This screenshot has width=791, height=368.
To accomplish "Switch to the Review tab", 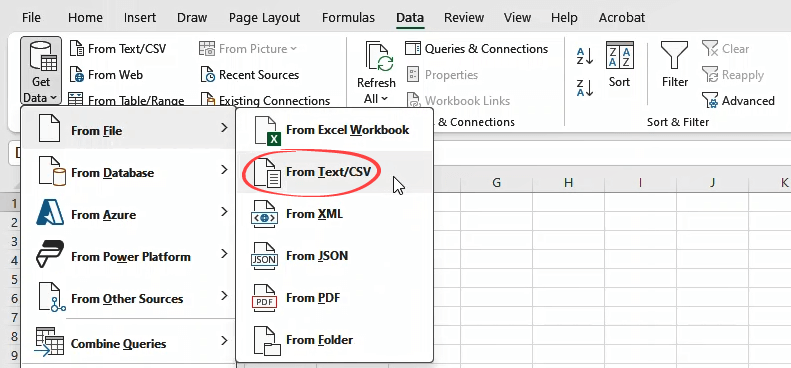I will 464,18.
